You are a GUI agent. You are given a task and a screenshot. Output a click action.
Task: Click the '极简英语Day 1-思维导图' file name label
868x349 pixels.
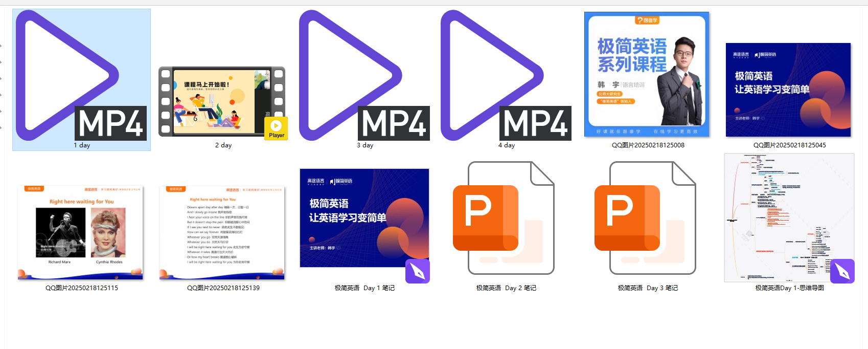coord(789,288)
